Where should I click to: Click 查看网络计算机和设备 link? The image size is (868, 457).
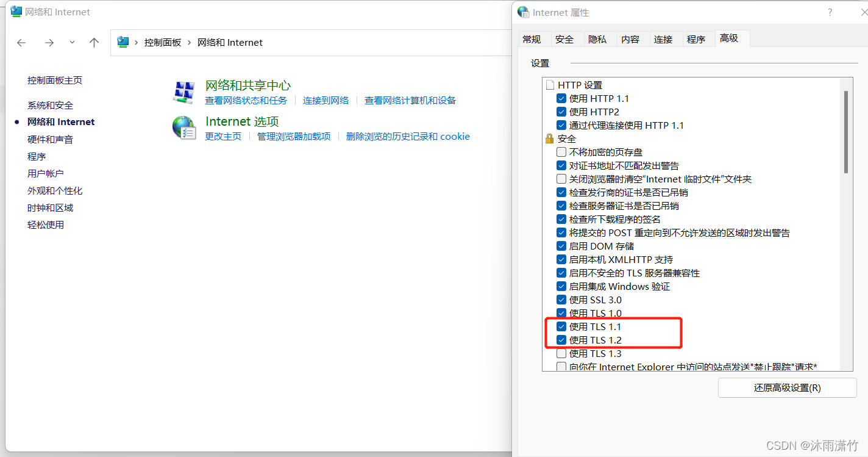pyautogui.click(x=410, y=100)
